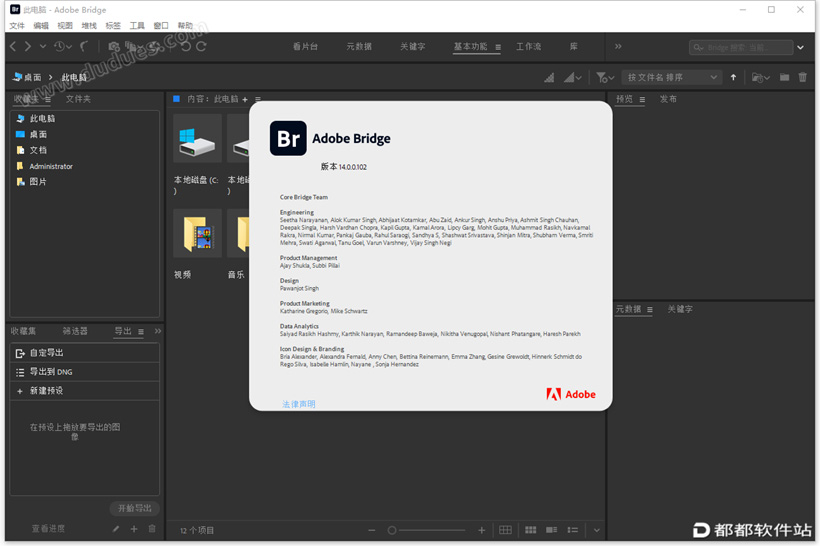Switch to the 库 workspace
Screen dimensions: 820x546
(574, 47)
